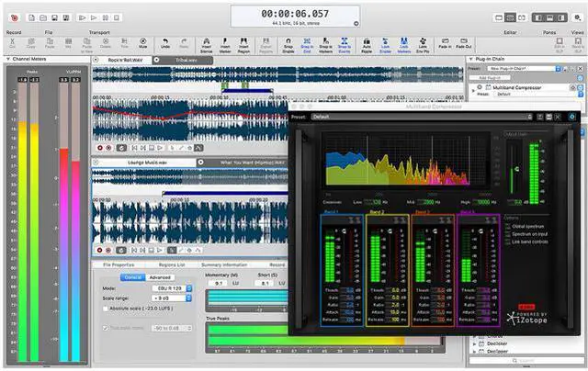
Task: Bypass Multiband Compressor using its power icon
Action: [x=571, y=117]
